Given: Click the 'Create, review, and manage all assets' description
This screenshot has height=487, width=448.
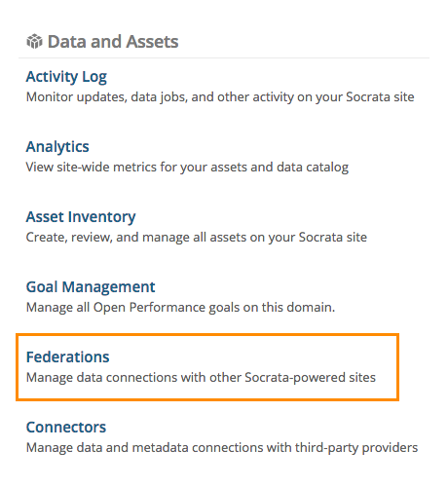Looking at the screenshot, I should (197, 238).
